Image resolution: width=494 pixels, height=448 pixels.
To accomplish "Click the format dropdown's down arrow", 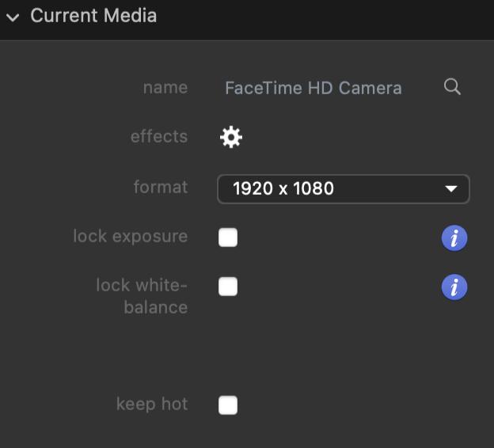I will pos(451,188).
